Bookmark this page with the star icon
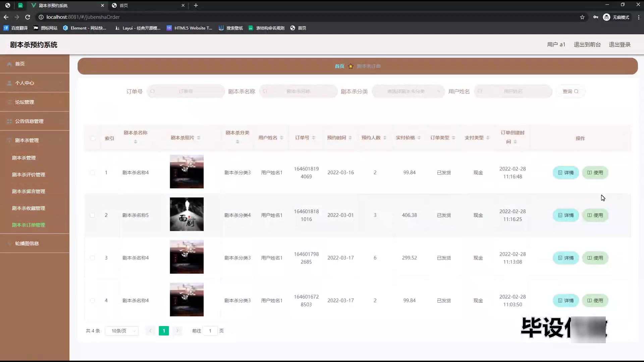The width and height of the screenshot is (644, 362). coord(582,17)
